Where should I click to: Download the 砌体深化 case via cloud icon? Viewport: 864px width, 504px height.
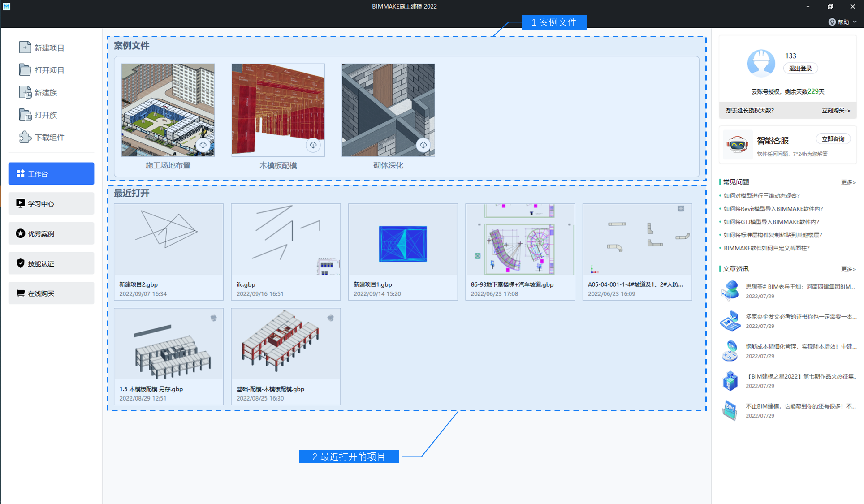click(x=423, y=145)
